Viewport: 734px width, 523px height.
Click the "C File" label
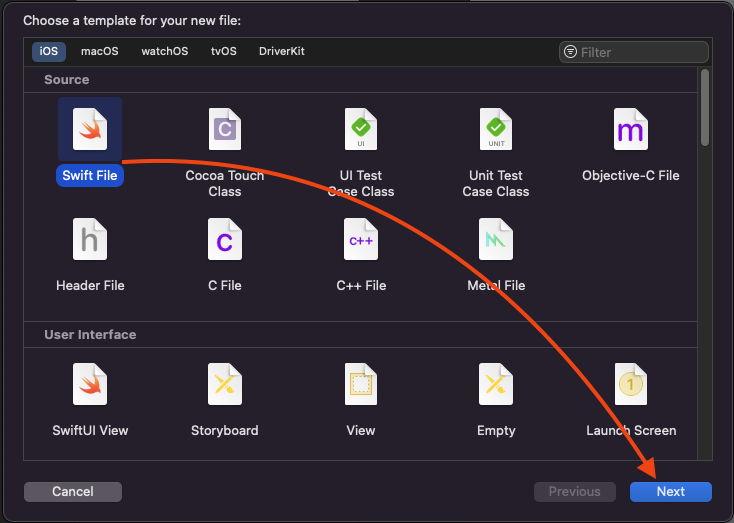tap(225, 286)
